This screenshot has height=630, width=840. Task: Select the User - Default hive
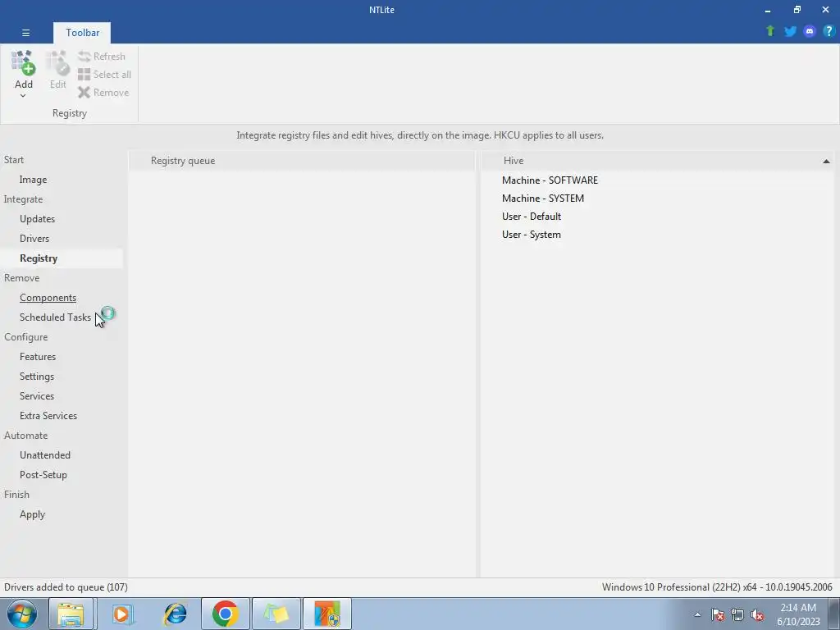(x=532, y=217)
